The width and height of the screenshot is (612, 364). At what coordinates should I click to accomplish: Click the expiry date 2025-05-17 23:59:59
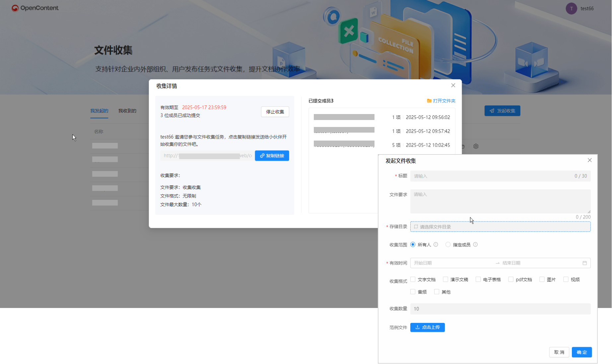click(x=204, y=107)
